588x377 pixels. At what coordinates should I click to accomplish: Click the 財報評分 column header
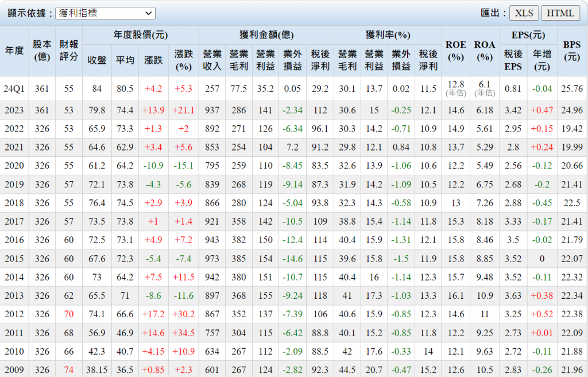69,51
